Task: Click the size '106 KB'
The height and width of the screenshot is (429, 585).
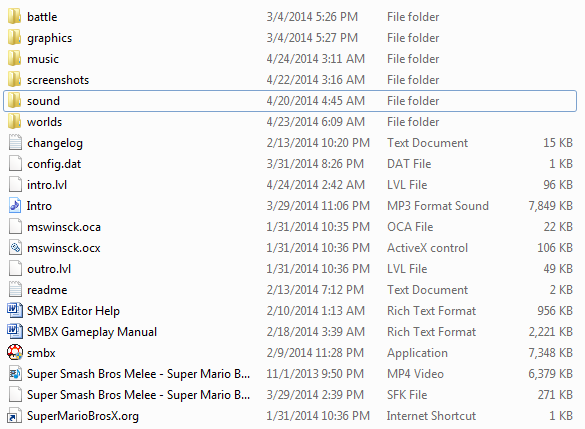Action: click(555, 248)
